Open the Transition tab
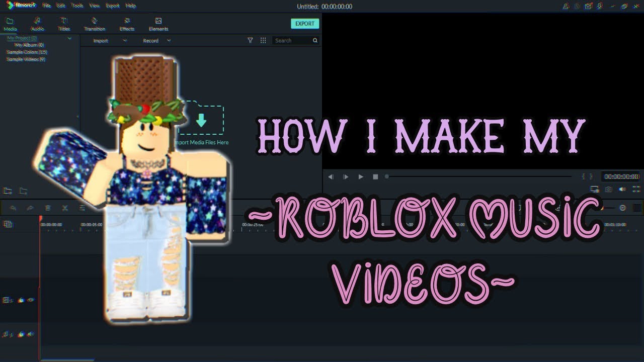 95,24
